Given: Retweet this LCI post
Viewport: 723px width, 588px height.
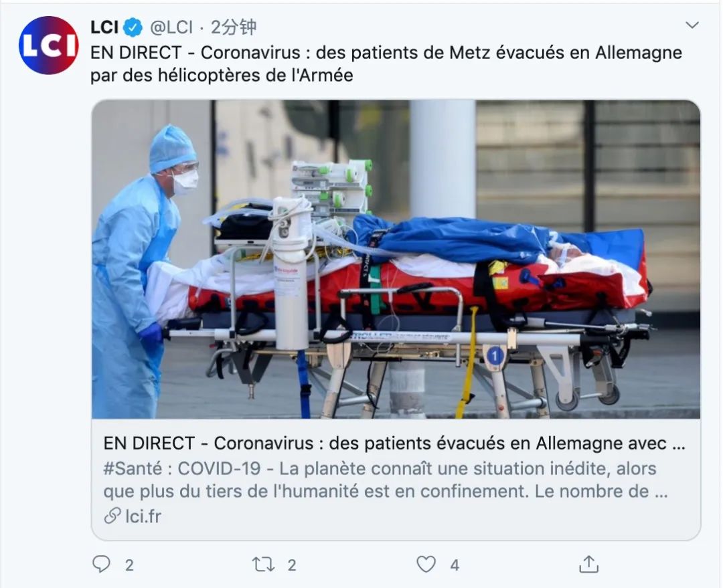Looking at the screenshot, I should click(x=263, y=565).
